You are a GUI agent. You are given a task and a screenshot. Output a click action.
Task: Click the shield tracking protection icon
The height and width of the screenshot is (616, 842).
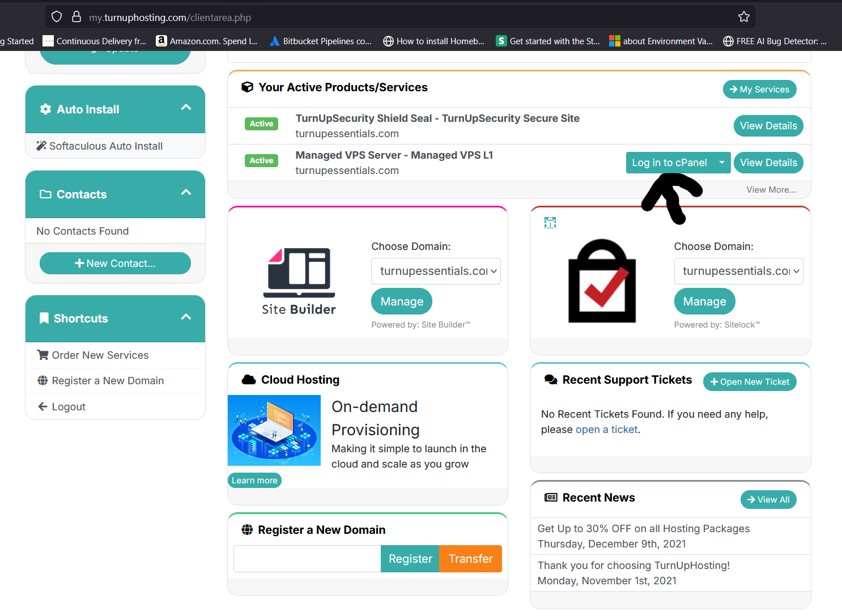[x=57, y=17]
